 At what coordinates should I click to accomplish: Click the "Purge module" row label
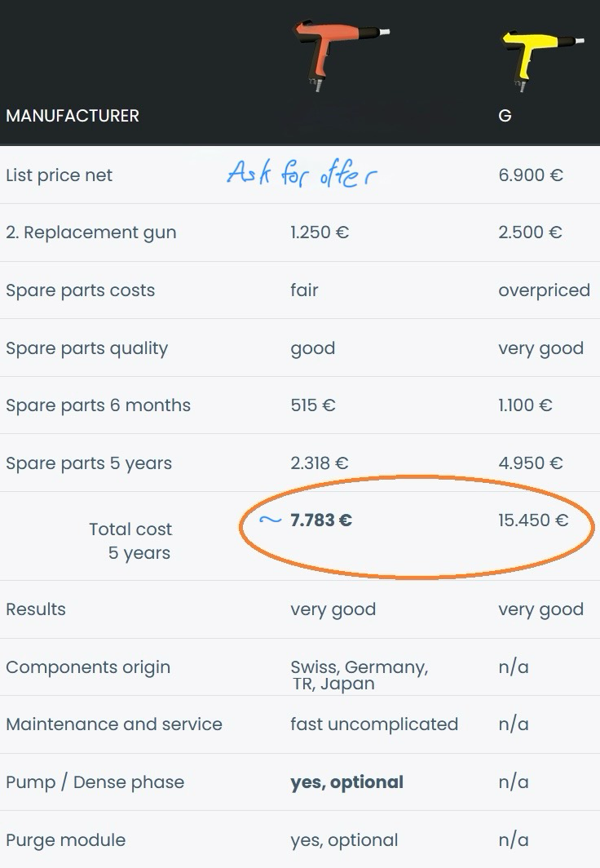click(65, 840)
